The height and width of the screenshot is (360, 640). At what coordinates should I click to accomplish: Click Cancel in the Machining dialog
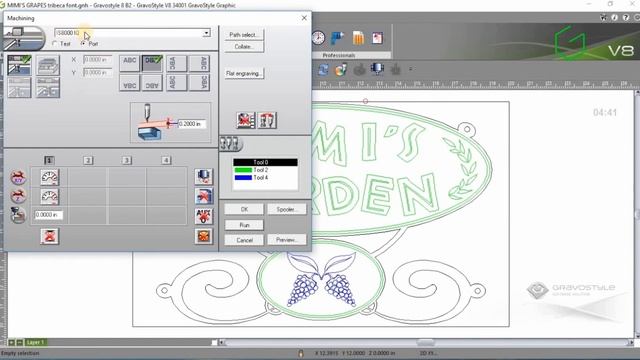click(244, 240)
